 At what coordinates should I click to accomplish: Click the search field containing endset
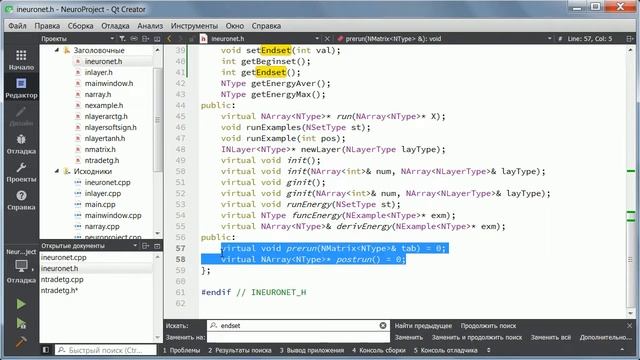[x=298, y=325]
